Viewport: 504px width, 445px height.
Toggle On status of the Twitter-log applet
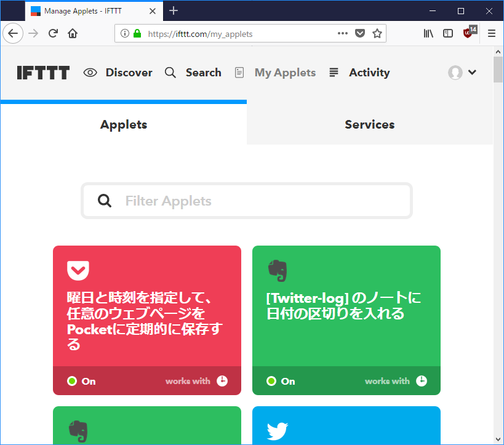[x=281, y=381]
